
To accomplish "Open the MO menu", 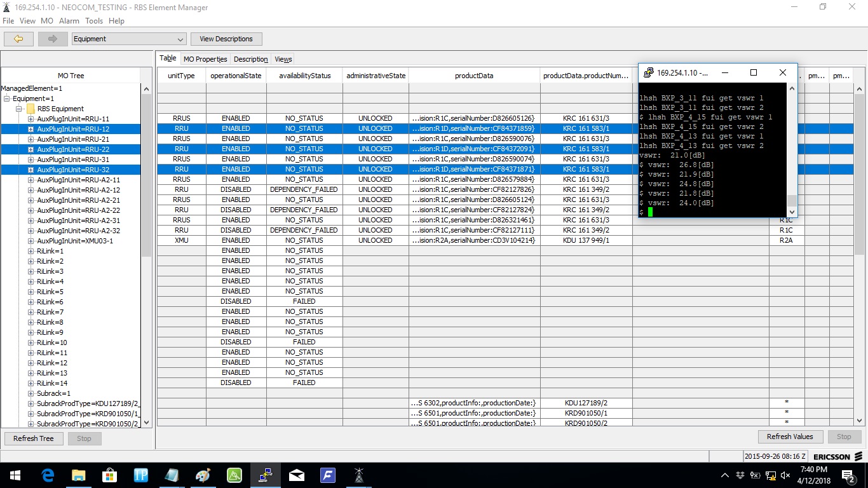I will tap(47, 21).
